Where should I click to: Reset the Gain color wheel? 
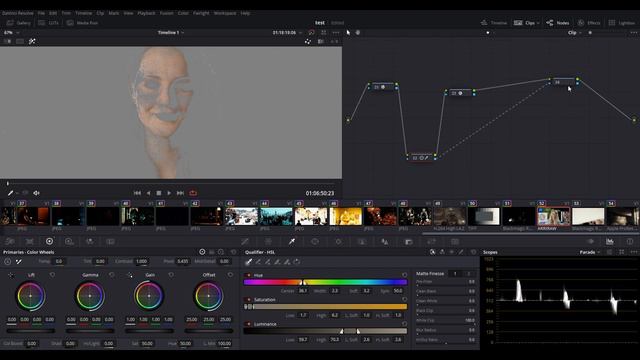tap(171, 275)
